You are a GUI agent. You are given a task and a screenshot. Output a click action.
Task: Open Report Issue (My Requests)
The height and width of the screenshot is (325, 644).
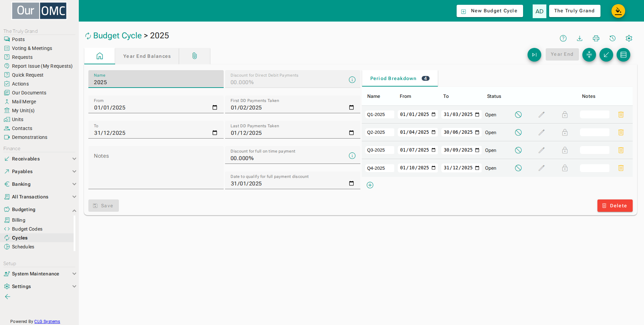pos(42,66)
